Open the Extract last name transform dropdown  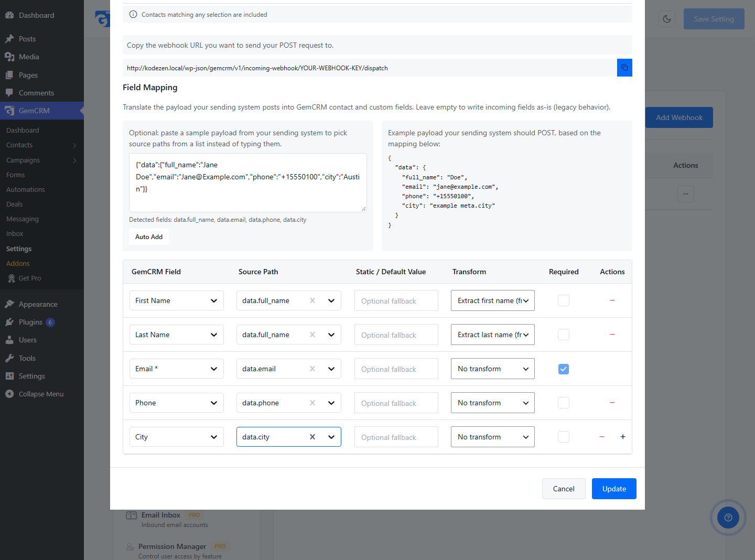point(493,335)
